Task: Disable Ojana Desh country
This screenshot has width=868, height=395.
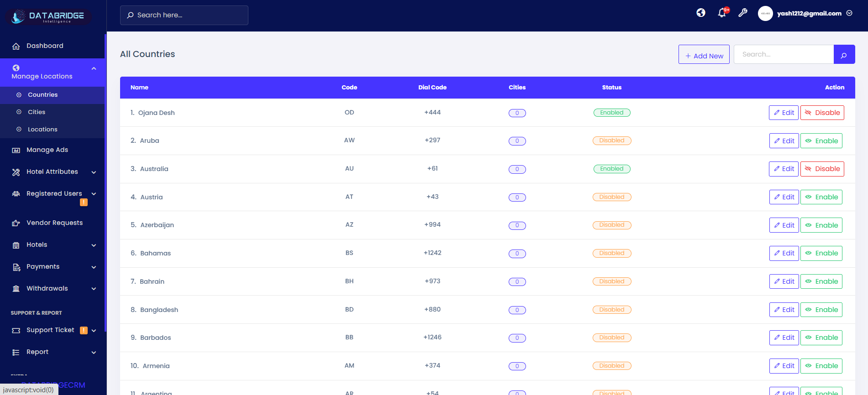Action: point(822,113)
